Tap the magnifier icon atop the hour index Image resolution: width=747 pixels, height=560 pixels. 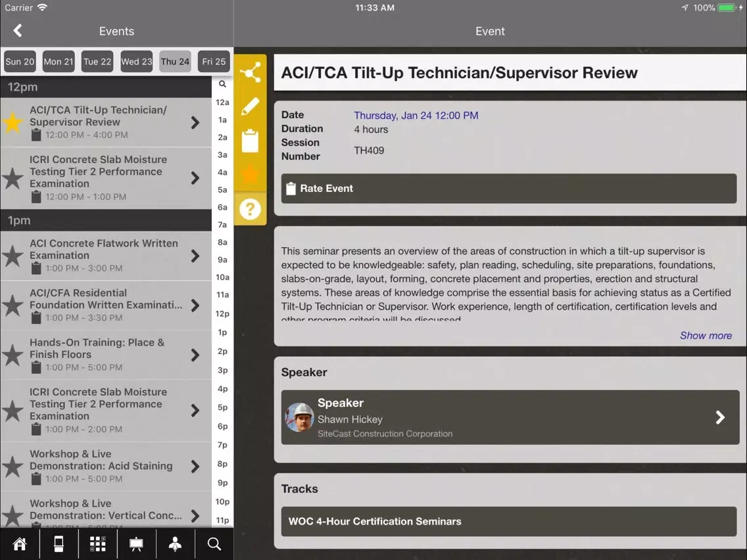222,84
